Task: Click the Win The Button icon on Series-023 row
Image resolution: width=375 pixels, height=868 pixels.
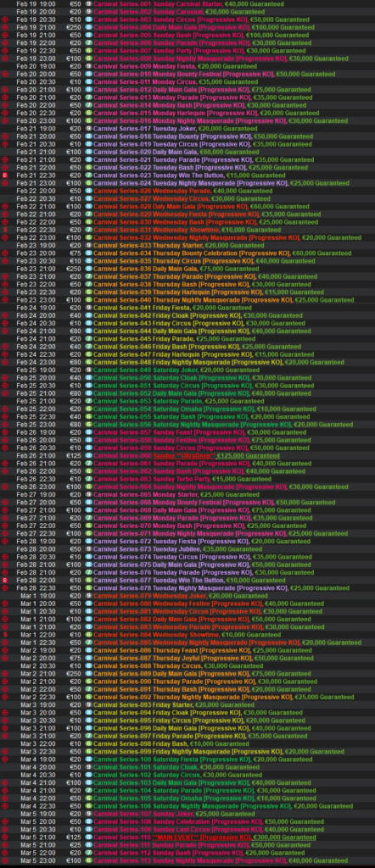Action: click(x=5, y=175)
